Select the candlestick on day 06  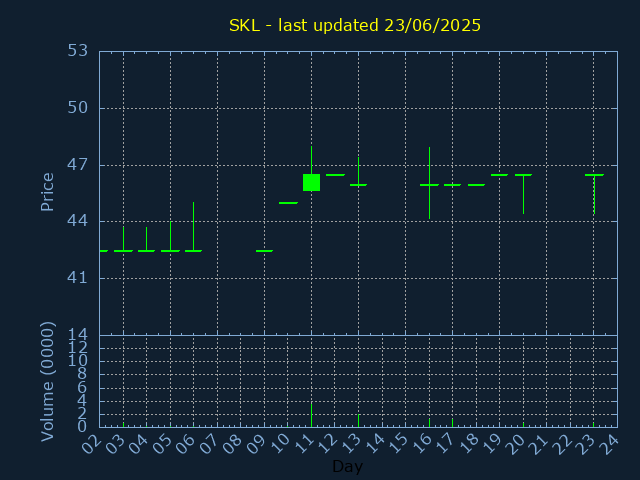click(193, 227)
